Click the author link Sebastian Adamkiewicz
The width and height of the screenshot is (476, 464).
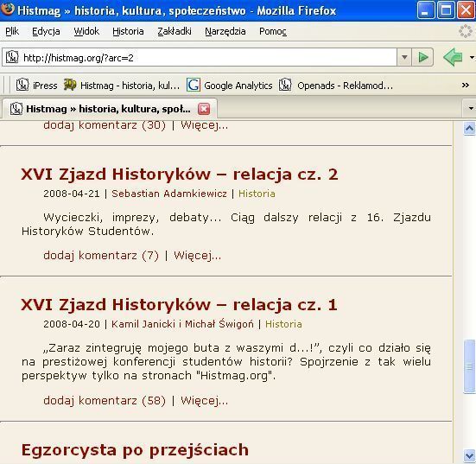click(169, 194)
